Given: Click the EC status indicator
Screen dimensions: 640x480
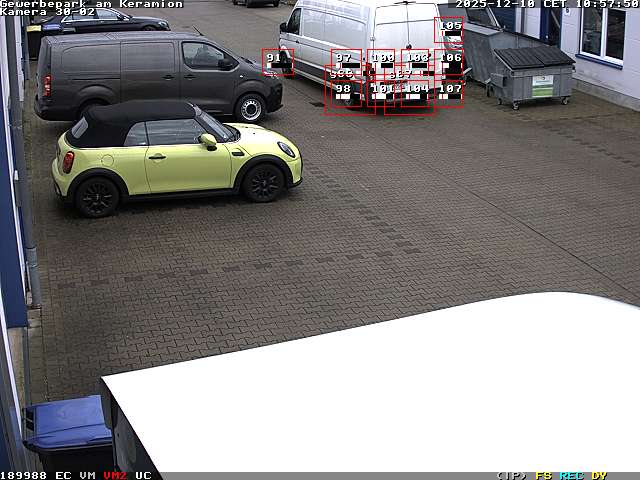Looking at the screenshot, I should 63,475.
